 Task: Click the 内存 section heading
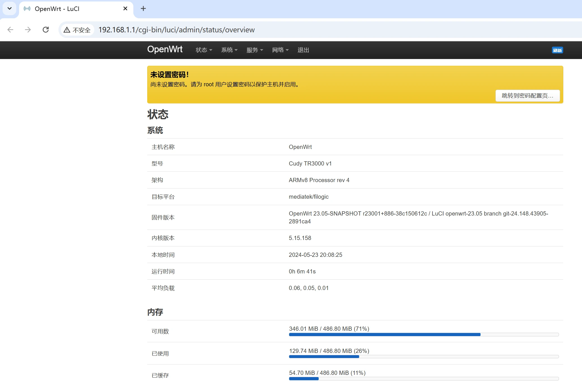pyautogui.click(x=155, y=312)
